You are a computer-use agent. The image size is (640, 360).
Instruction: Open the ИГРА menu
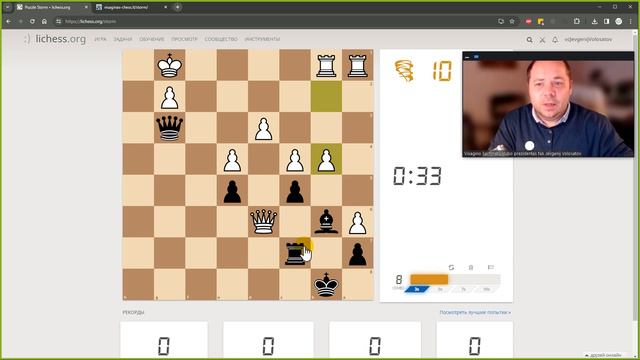point(100,39)
